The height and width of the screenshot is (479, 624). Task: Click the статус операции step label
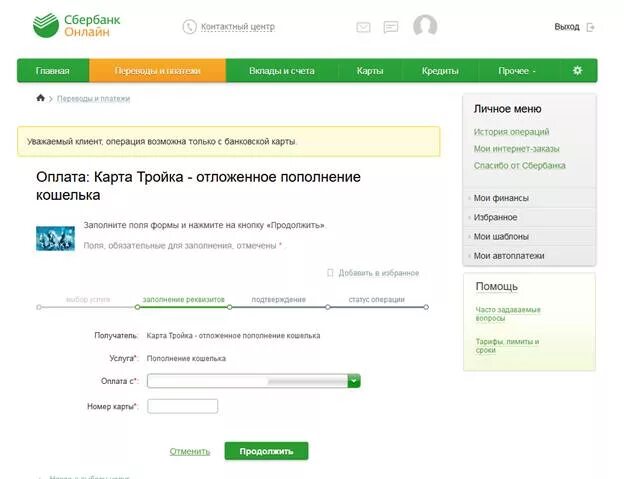[376, 299]
